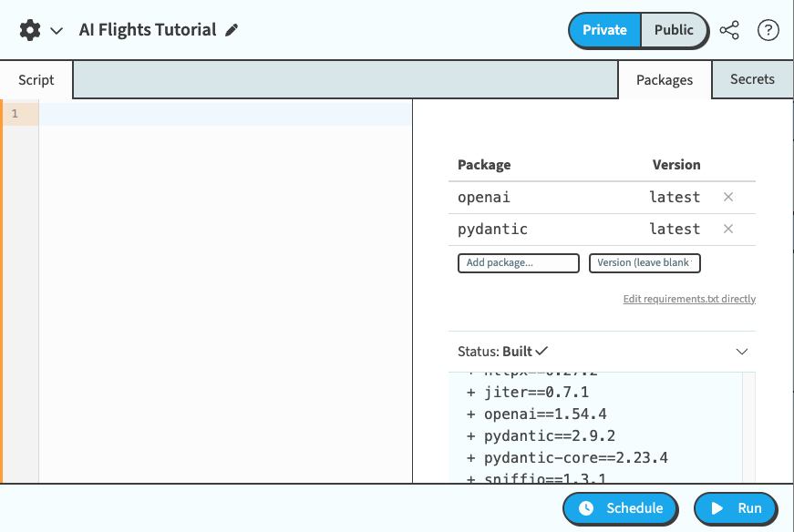
Task: Remove the openai package with its X icon
Action: click(728, 197)
